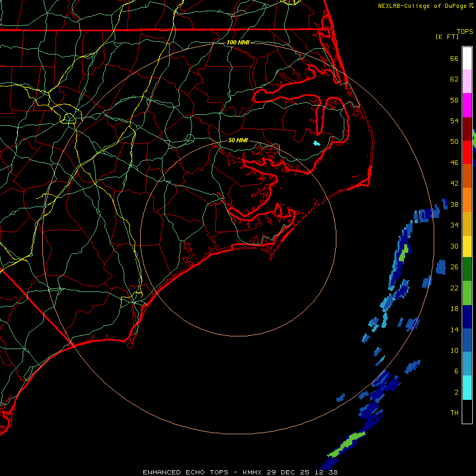Screen dimensions: 476x476
Task: Click the legend value 50
Action: coord(454,141)
